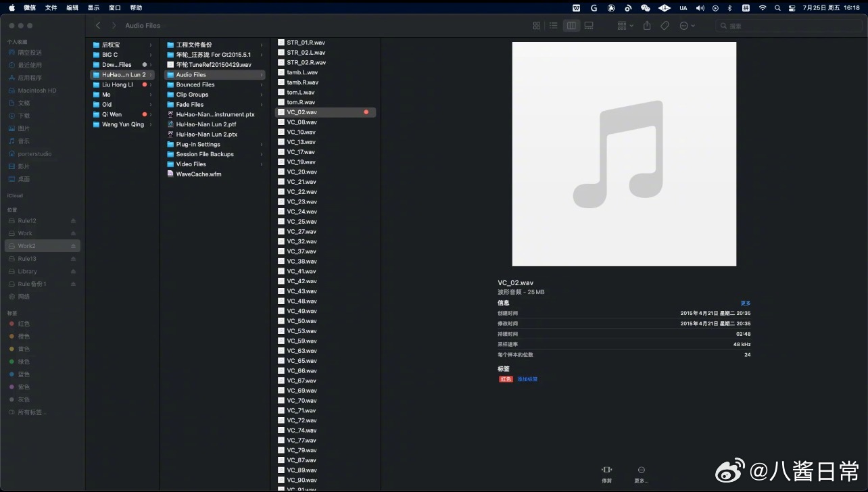868x492 pixels.
Task: Select the column view button
Action: coord(571,26)
